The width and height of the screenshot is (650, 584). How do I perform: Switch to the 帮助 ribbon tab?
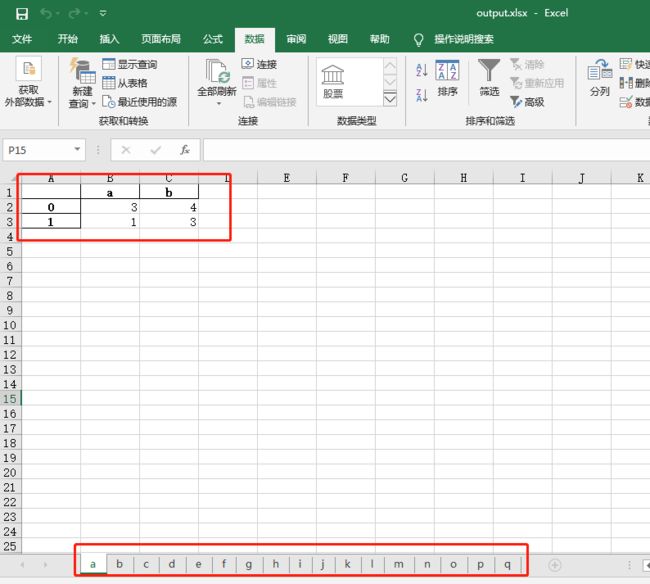(x=379, y=39)
